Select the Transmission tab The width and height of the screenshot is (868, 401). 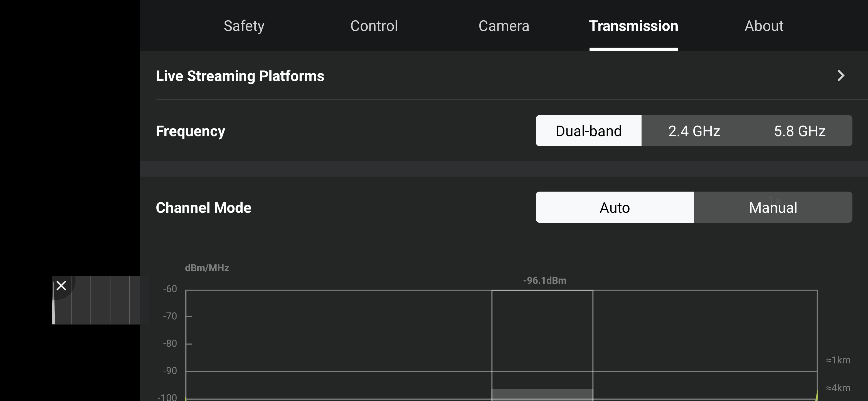click(x=633, y=26)
